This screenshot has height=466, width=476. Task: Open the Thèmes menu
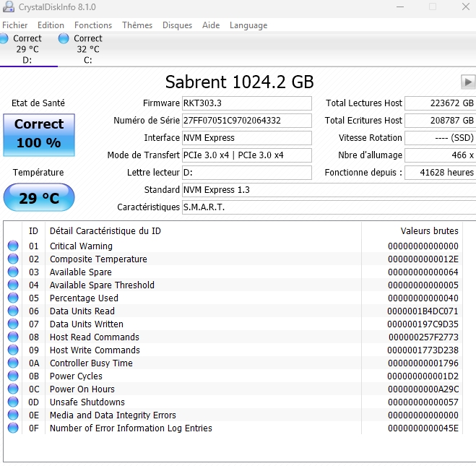click(x=137, y=25)
